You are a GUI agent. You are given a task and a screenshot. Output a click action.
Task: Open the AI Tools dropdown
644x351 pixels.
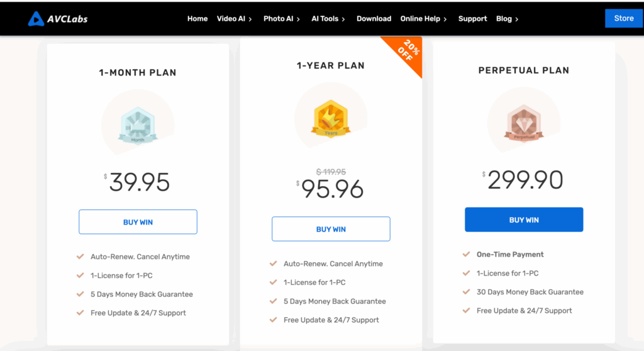click(x=328, y=19)
